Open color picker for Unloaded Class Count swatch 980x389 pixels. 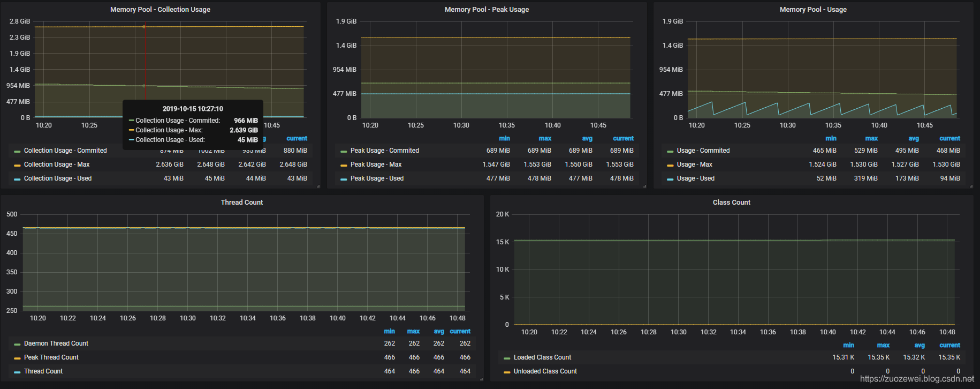pyautogui.click(x=507, y=372)
